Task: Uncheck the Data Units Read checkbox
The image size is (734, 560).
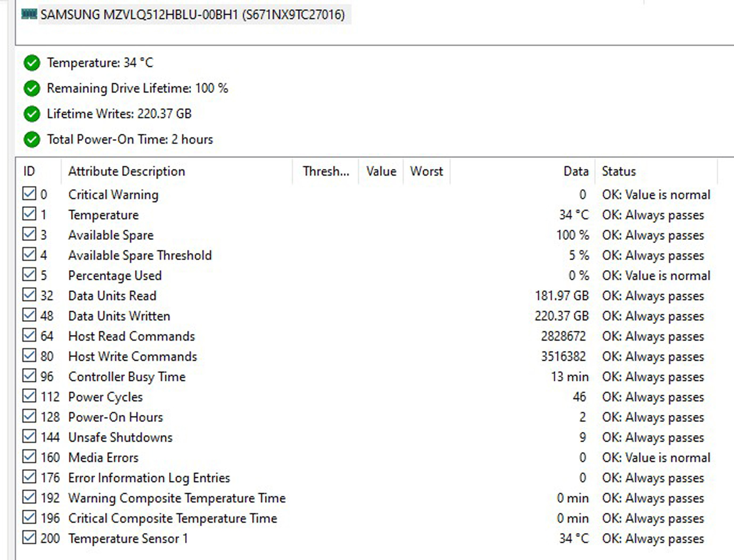Action: coord(29,295)
